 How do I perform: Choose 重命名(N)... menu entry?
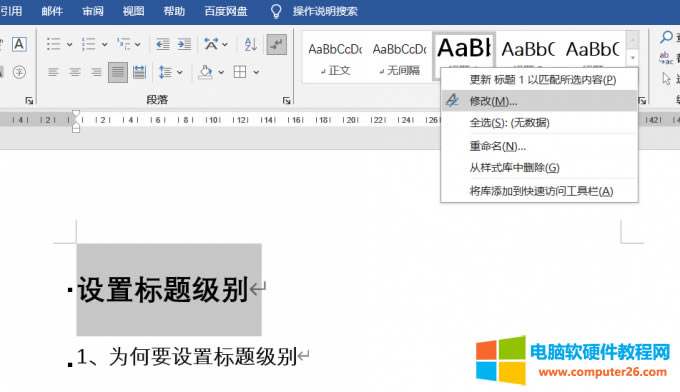(539, 146)
